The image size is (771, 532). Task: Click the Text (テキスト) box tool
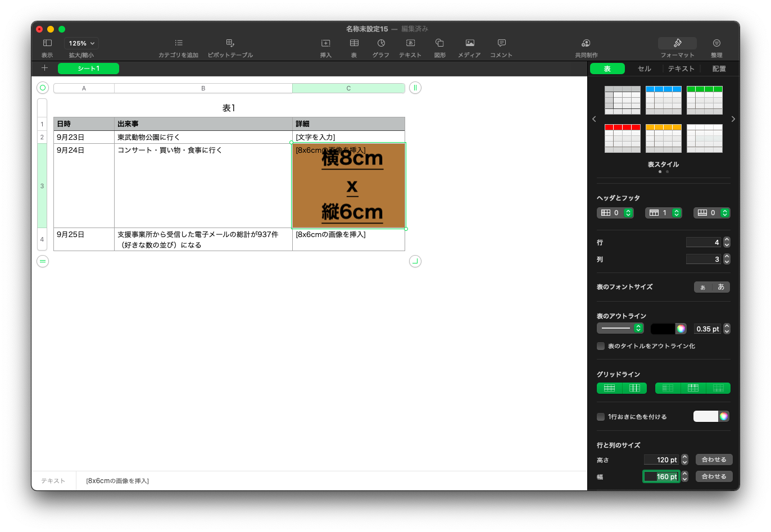point(410,43)
